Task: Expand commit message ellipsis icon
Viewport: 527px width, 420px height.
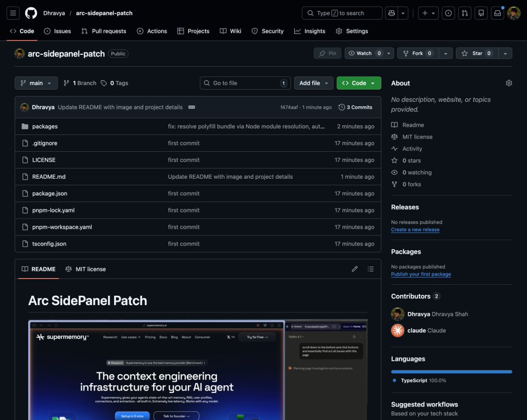Action: (x=191, y=107)
